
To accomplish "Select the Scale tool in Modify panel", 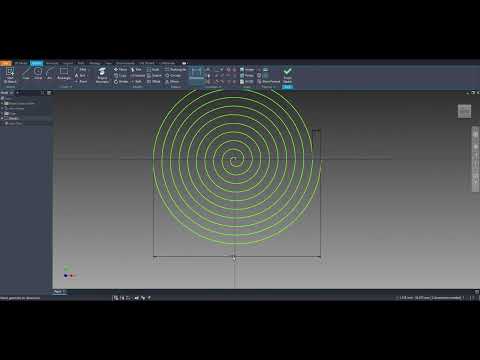I will (153, 70).
